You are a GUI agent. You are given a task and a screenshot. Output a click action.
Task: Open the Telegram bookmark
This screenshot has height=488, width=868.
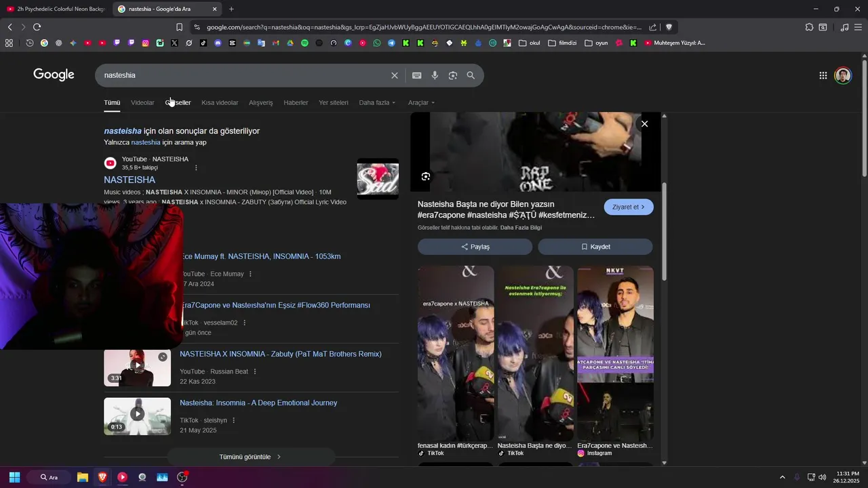(391, 43)
